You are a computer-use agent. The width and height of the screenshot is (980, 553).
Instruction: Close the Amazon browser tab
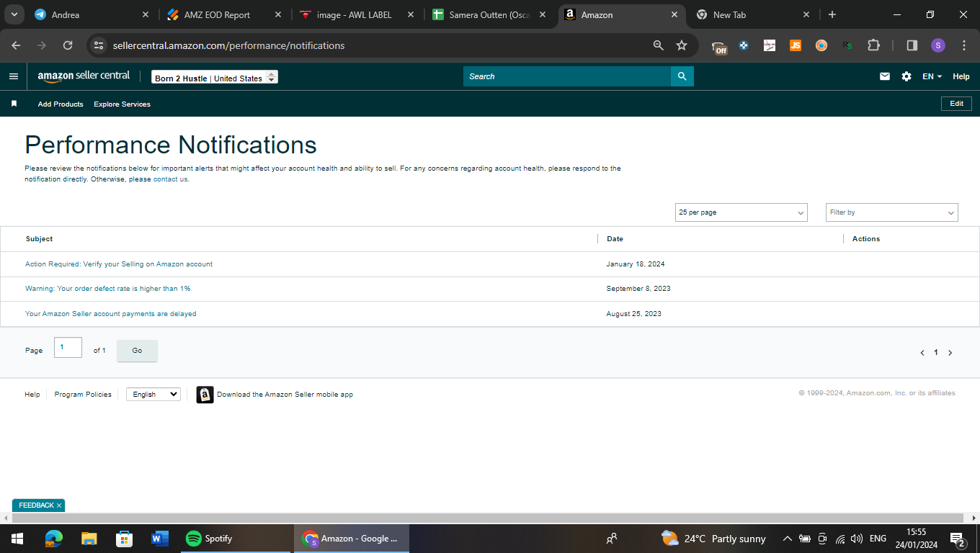(x=674, y=14)
